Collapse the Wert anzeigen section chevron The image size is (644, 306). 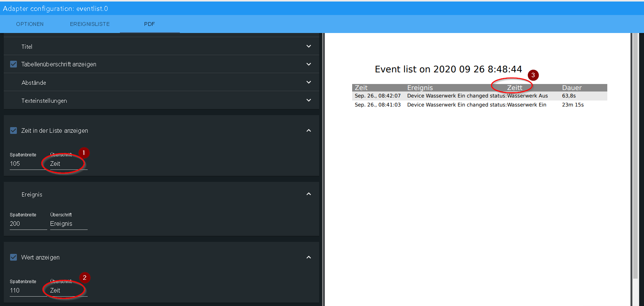tap(309, 257)
